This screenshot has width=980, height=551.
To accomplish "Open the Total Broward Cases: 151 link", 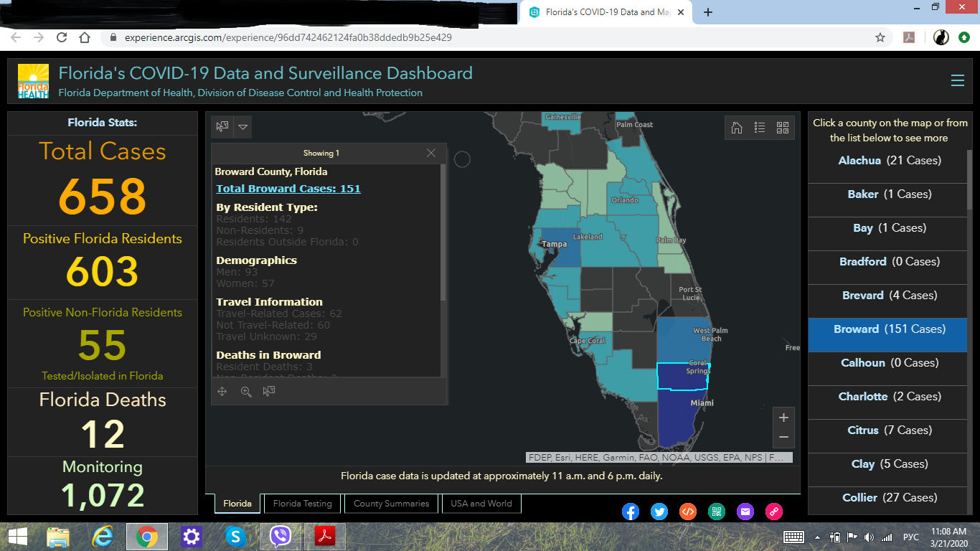I will click(288, 189).
